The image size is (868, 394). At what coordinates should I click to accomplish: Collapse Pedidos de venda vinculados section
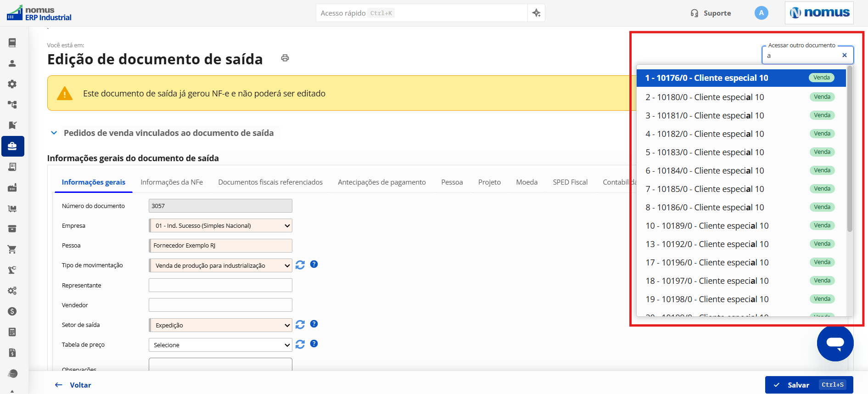tap(54, 133)
